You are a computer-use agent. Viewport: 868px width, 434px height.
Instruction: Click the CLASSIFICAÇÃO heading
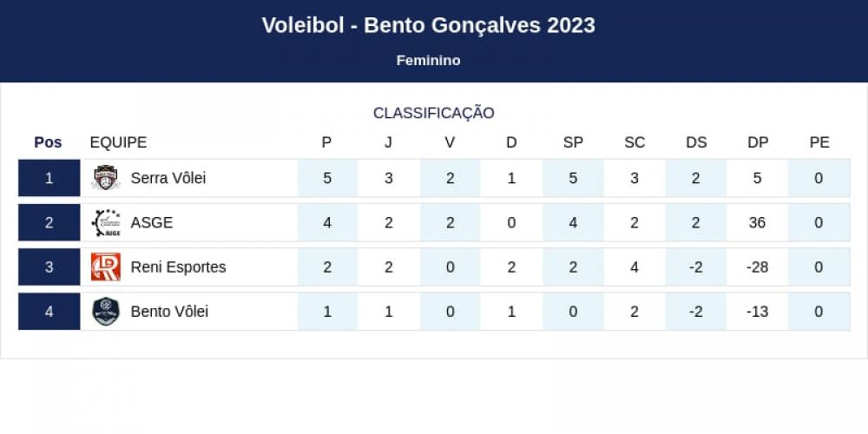[433, 113]
